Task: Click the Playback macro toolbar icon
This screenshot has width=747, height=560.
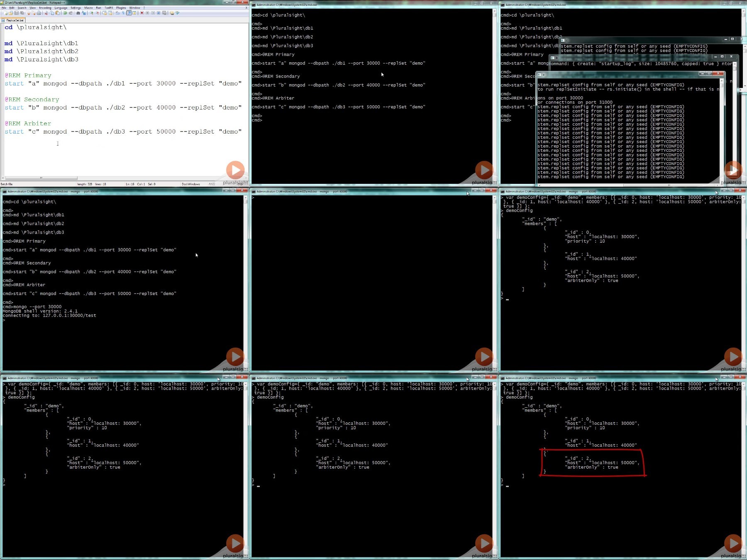Action: coord(153,13)
